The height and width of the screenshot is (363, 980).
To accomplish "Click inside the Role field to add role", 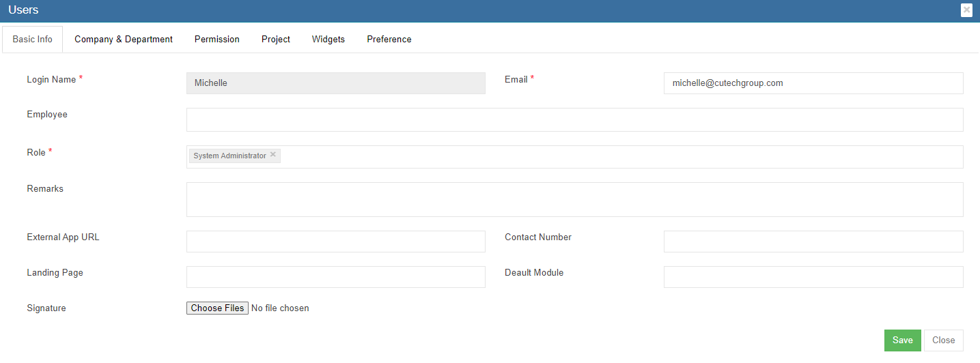I will click(x=615, y=157).
